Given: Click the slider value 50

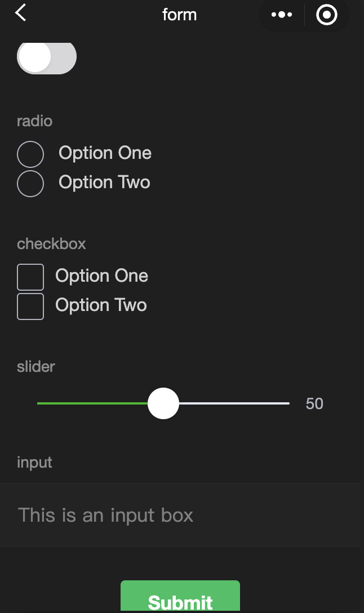Looking at the screenshot, I should click(314, 404).
